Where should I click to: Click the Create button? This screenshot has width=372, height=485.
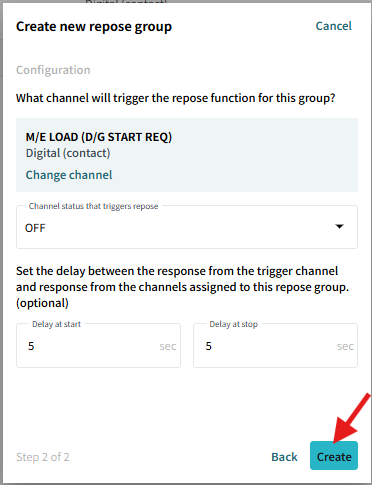coord(334,456)
